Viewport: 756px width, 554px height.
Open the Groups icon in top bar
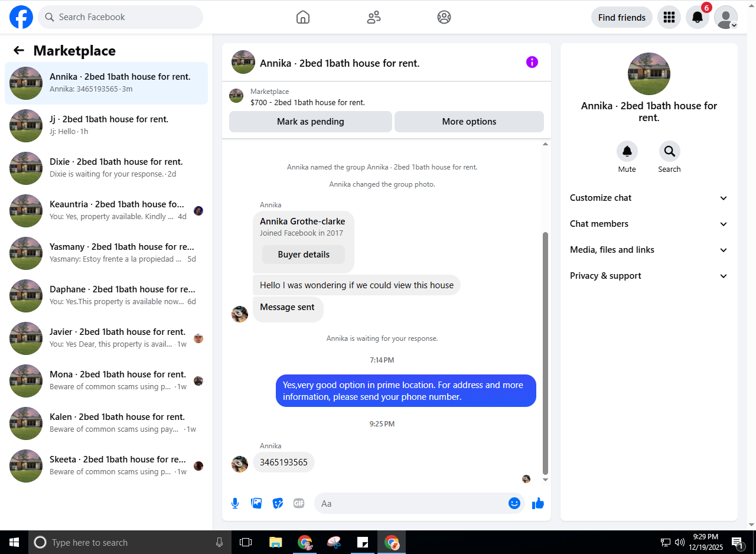click(444, 17)
